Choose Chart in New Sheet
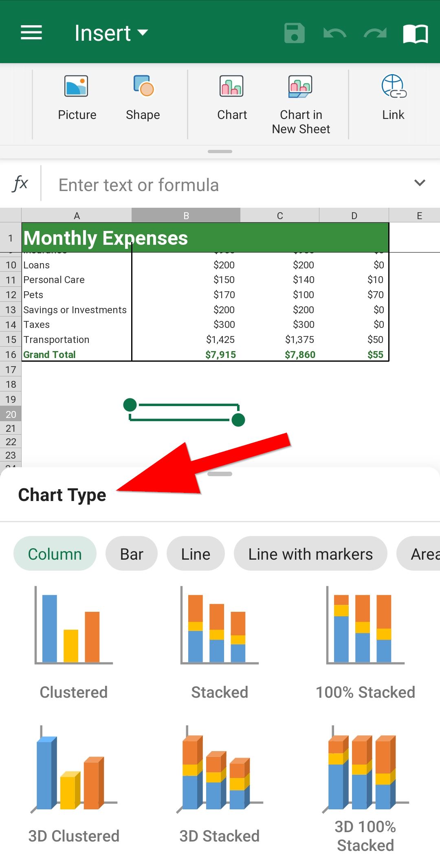440x868 pixels. [x=301, y=105]
